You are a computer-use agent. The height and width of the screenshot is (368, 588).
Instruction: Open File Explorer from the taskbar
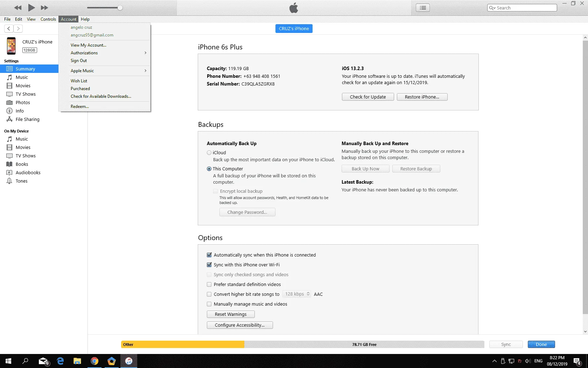tap(77, 361)
